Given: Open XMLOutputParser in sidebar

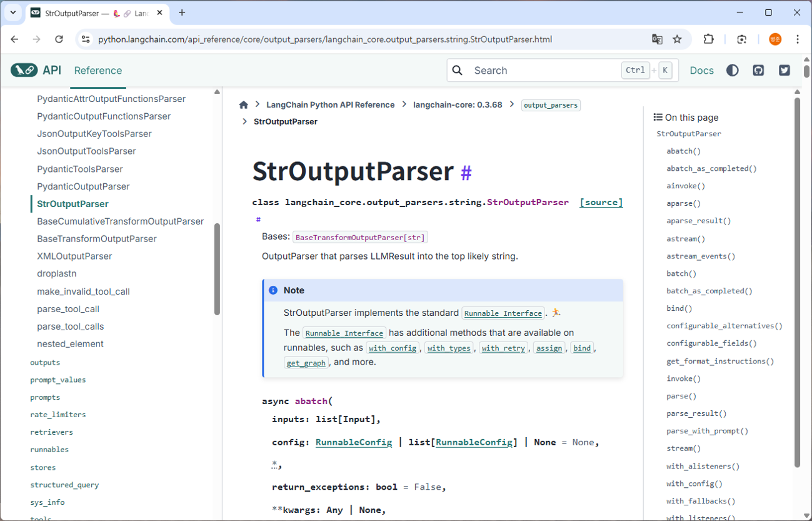Looking at the screenshot, I should tap(74, 256).
